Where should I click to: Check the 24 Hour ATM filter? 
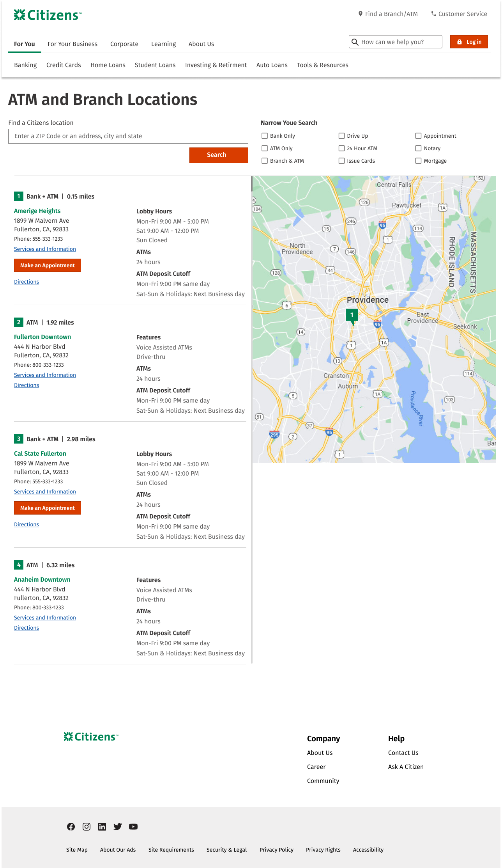coord(341,148)
